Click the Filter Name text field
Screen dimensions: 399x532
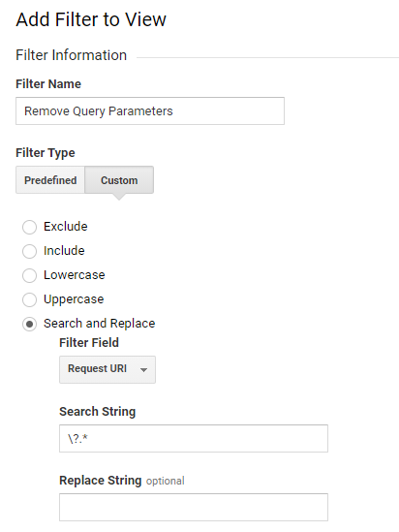tap(150, 110)
